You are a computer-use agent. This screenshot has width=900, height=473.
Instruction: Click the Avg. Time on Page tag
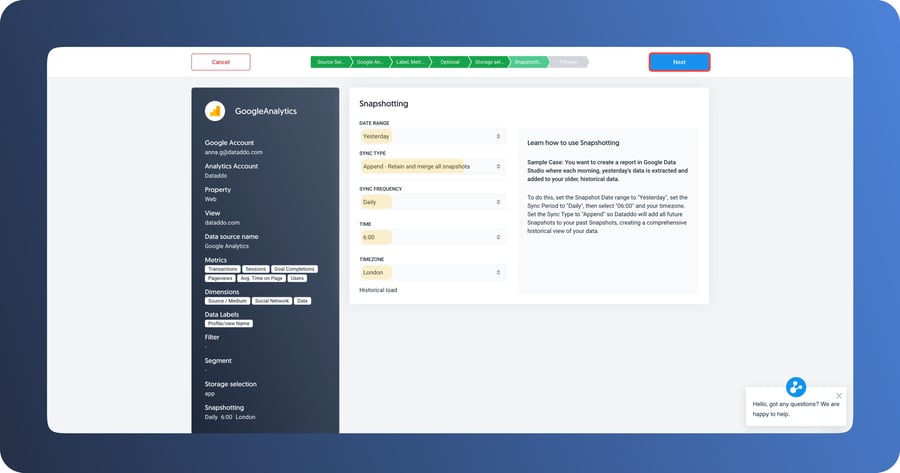[261, 278]
